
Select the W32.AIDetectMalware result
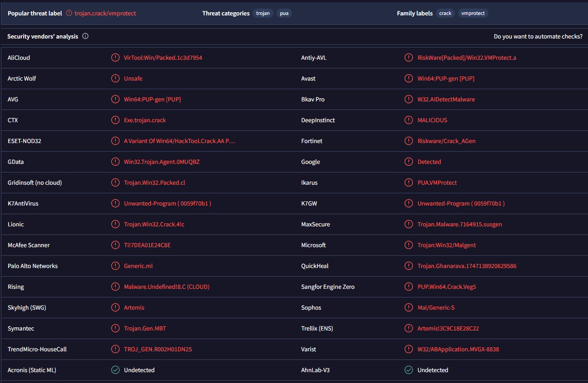(446, 99)
